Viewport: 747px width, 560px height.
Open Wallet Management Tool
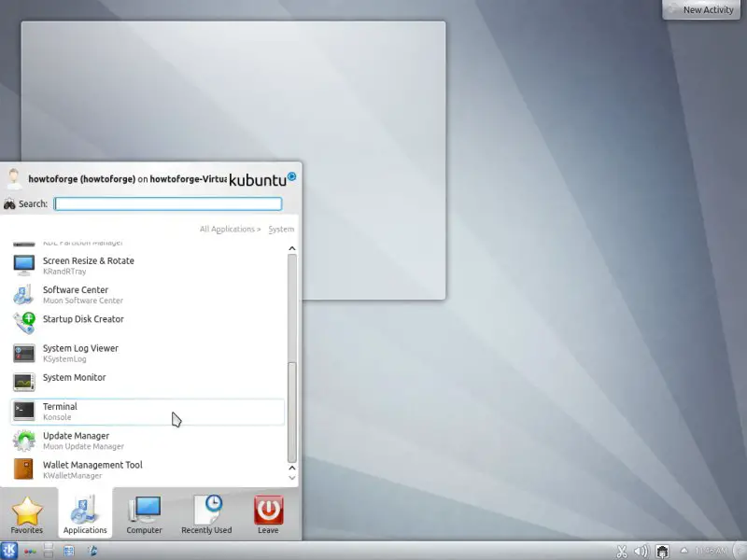(x=92, y=469)
